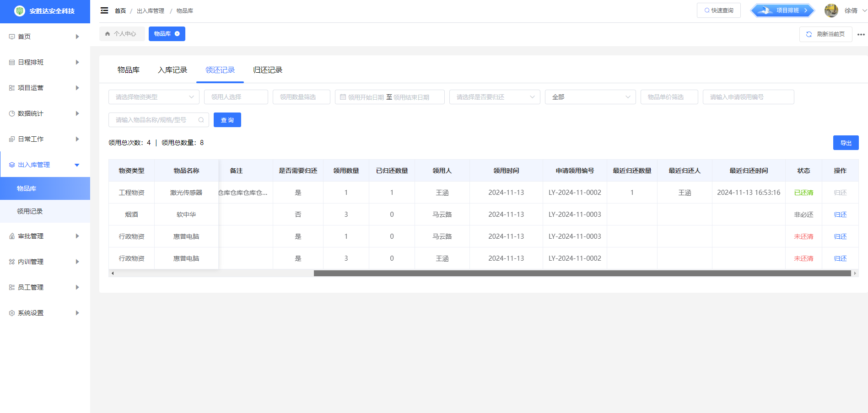This screenshot has width=868, height=413.
Task: Click the calendar icon in date range
Action: pos(343,97)
